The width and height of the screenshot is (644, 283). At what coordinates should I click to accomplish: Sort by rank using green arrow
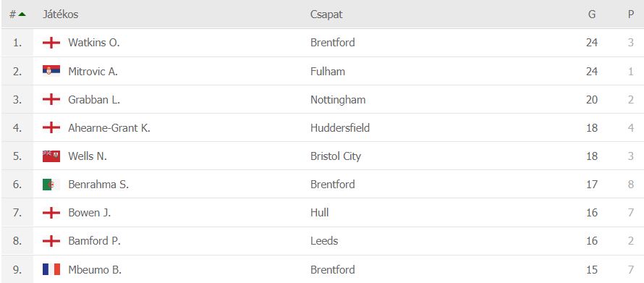coord(22,14)
